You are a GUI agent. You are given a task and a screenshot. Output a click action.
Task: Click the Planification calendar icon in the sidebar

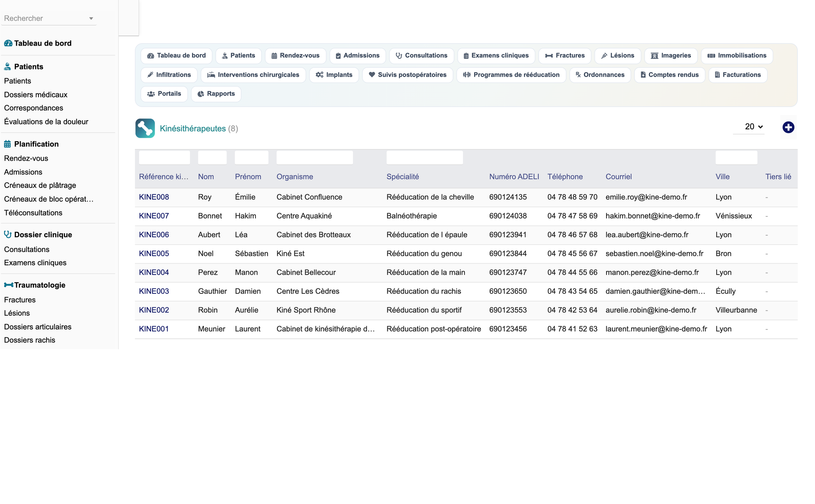8,144
